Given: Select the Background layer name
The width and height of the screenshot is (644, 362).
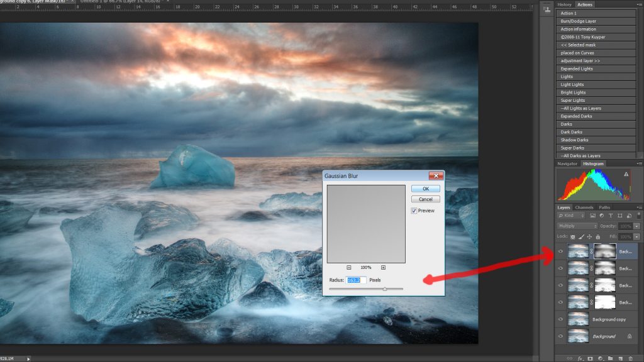Looking at the screenshot, I should coord(604,337).
